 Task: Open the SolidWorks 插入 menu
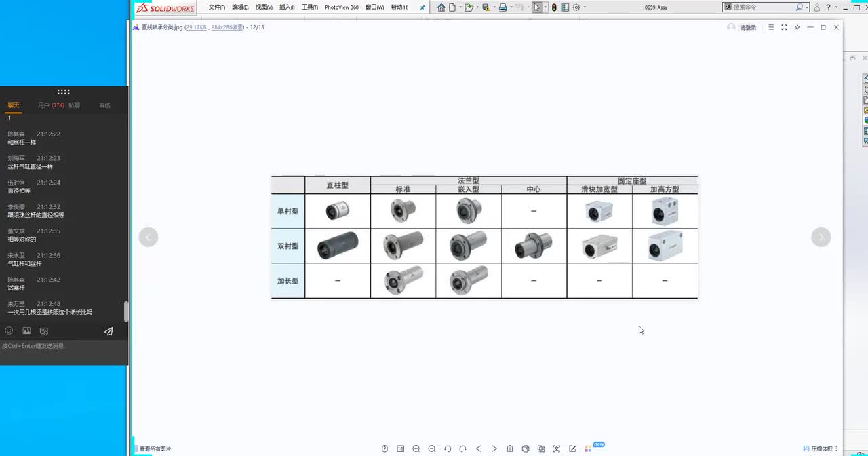tap(287, 7)
